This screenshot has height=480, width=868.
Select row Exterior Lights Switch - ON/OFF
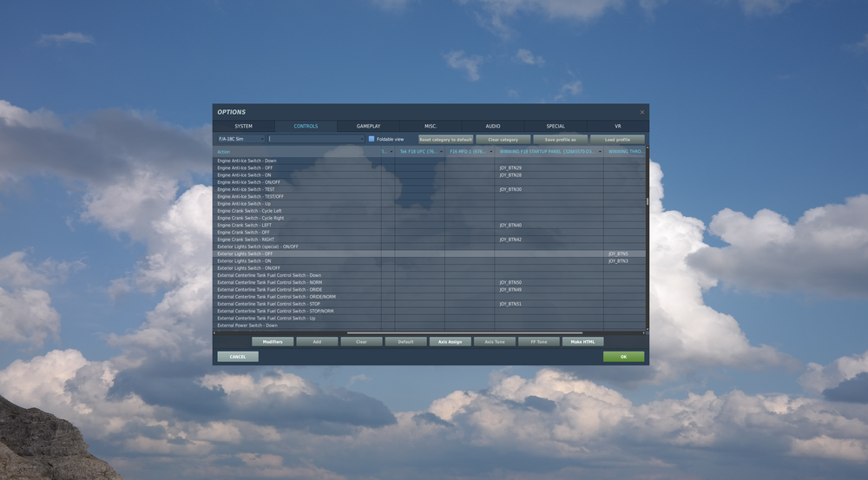pyautogui.click(x=430, y=268)
